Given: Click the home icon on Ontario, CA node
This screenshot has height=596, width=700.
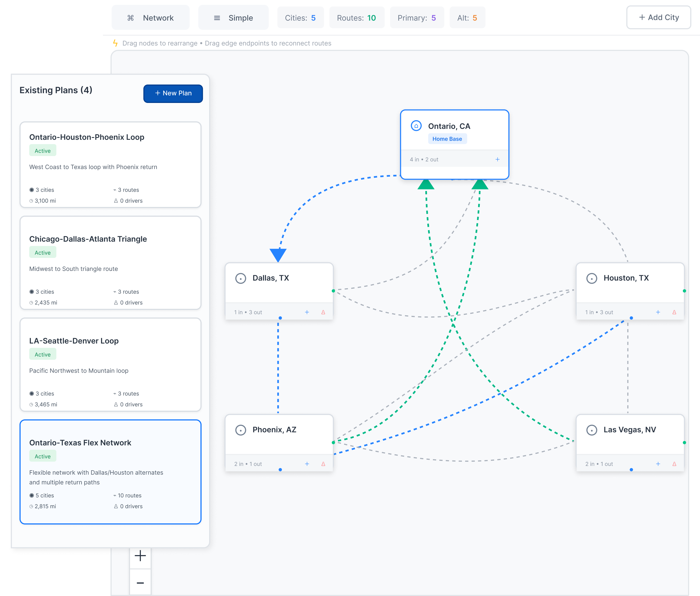Looking at the screenshot, I should pos(416,126).
